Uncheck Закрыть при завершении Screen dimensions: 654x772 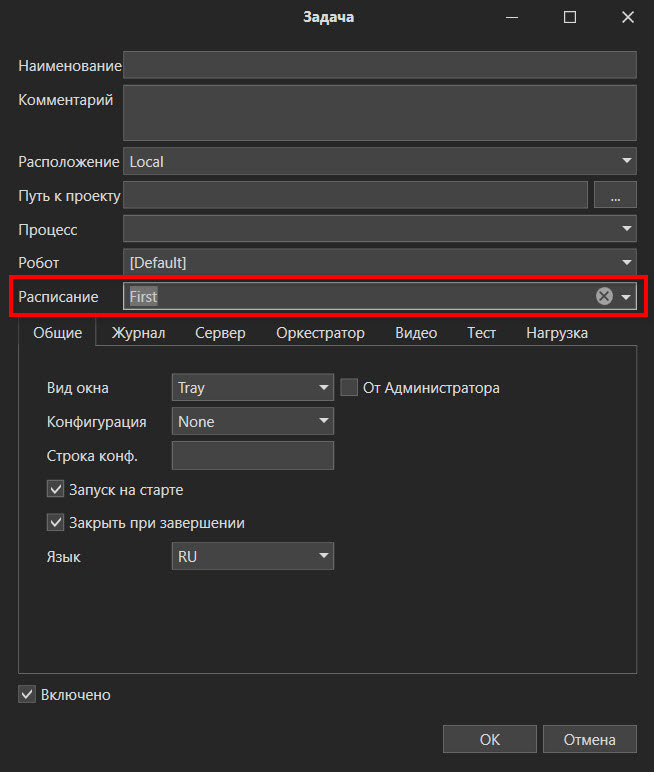point(56,522)
